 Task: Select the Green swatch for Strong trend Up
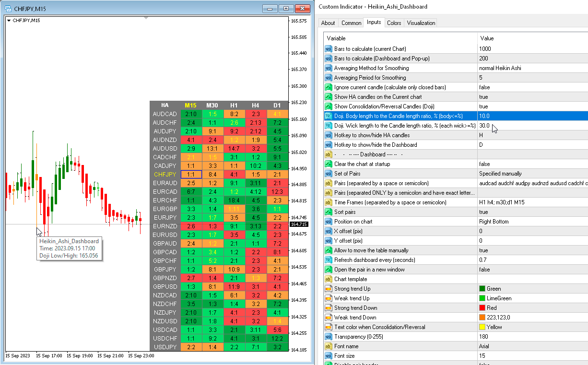pos(482,289)
